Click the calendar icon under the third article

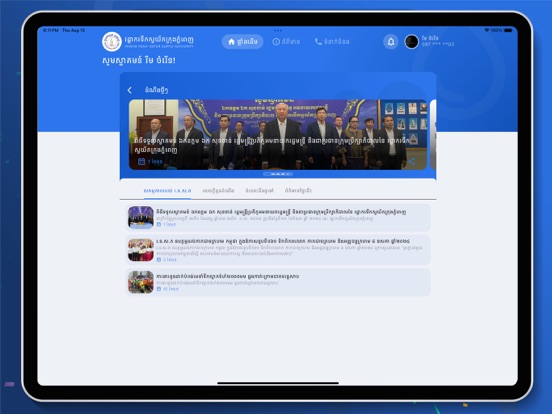(159, 289)
